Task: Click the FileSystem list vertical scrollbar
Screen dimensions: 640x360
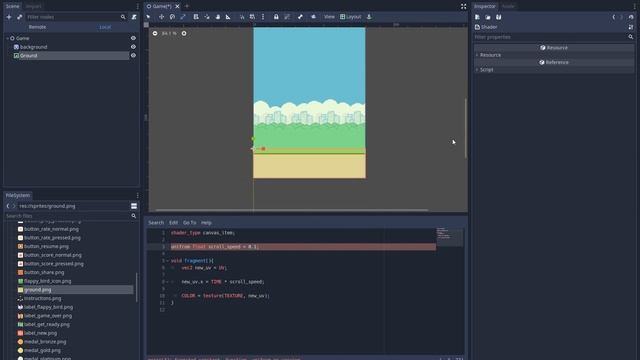Action: [136, 288]
